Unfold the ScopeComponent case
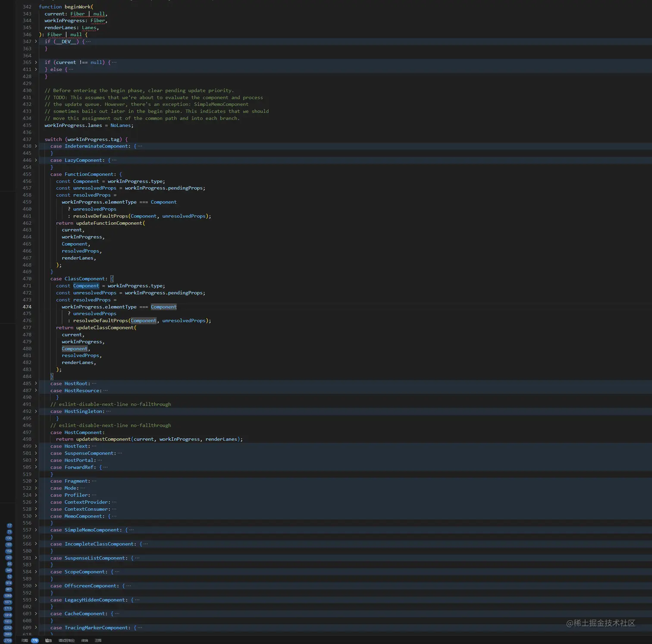This screenshot has width=652, height=644. (36, 572)
